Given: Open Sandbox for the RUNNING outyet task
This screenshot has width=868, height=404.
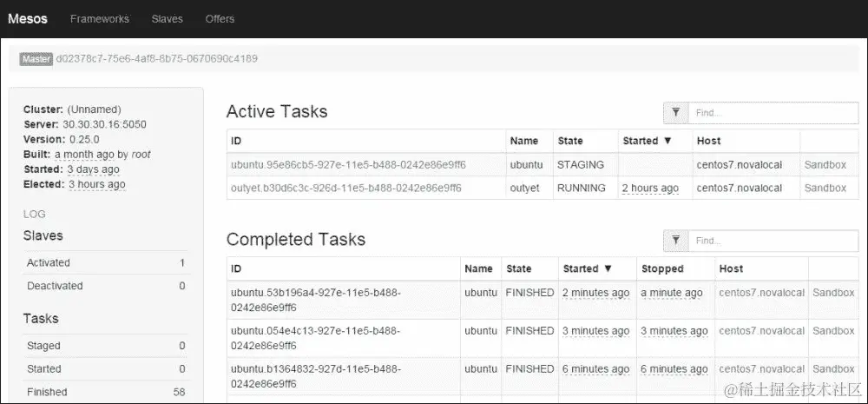Looking at the screenshot, I should pyautogui.click(x=825, y=189).
